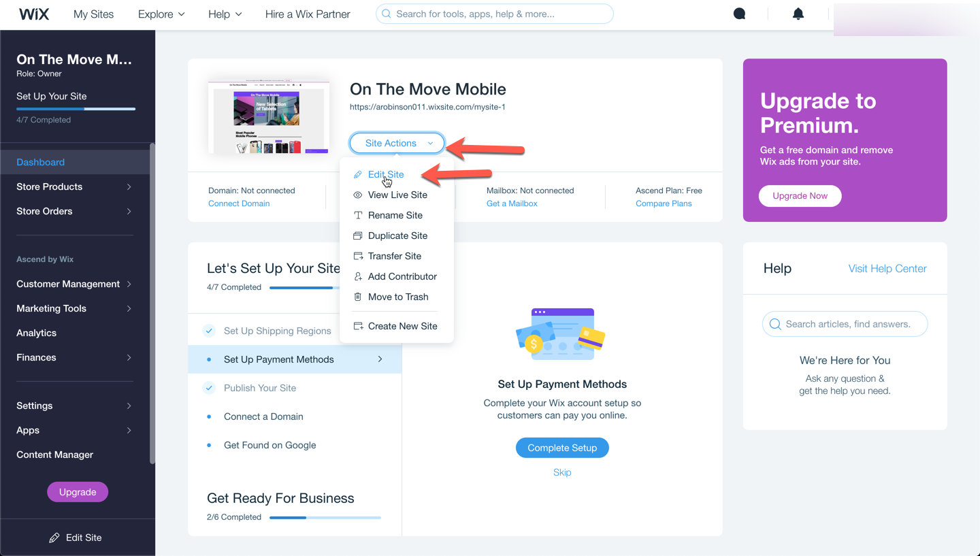Click checkmark icon beside Set Up Shipping Regions
980x556 pixels.
point(209,331)
